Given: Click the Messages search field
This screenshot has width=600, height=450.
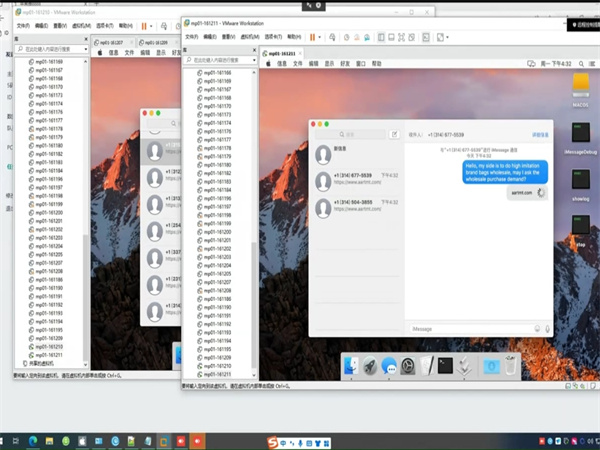Looking at the screenshot, I should coord(350,133).
